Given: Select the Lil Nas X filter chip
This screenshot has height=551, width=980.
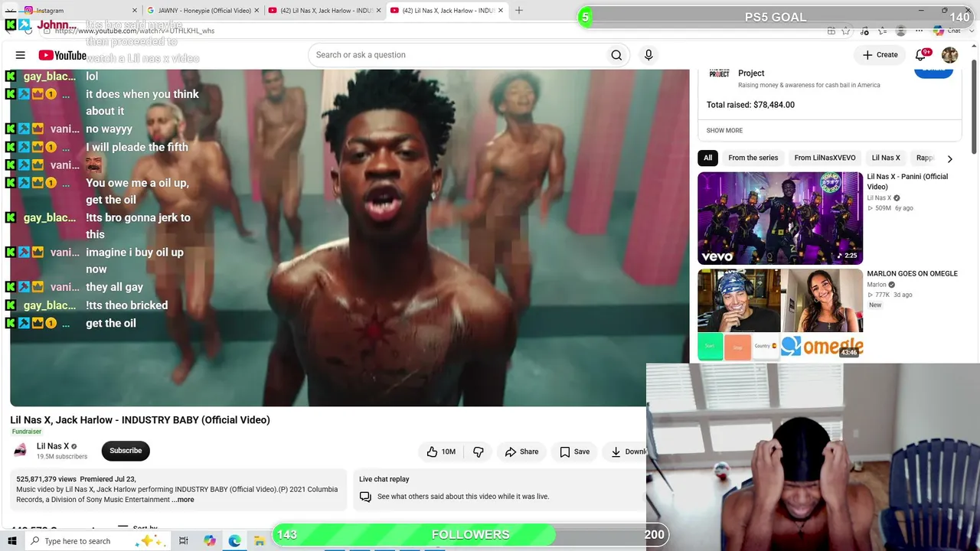Looking at the screenshot, I should point(886,158).
